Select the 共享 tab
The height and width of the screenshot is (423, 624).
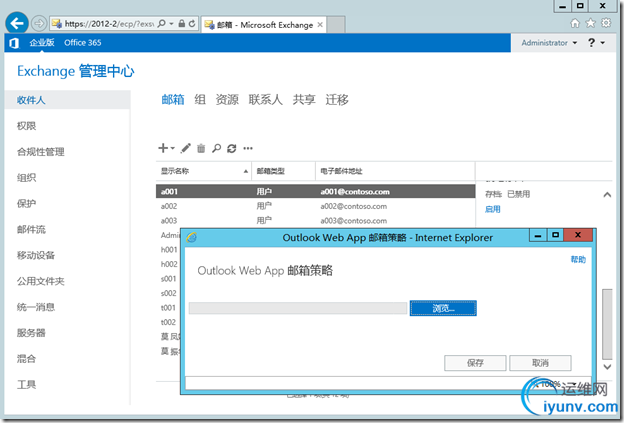pos(304,99)
